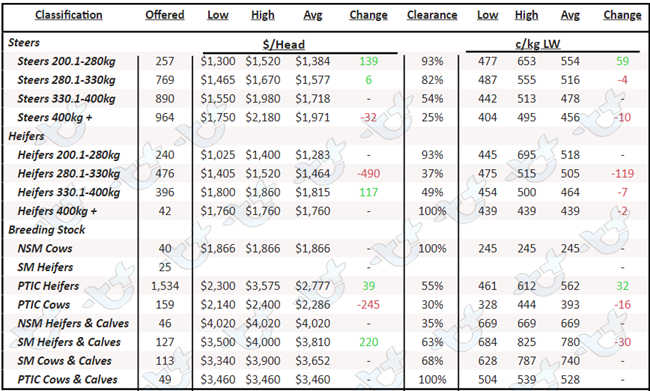Click the green 220 change value
This screenshot has width=650, height=391.
click(x=369, y=342)
